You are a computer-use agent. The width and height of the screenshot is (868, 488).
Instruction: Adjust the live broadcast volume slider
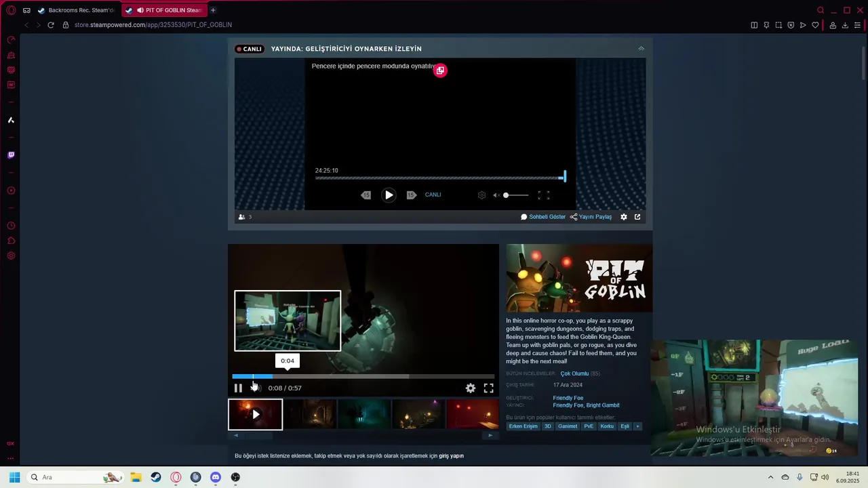coord(515,195)
